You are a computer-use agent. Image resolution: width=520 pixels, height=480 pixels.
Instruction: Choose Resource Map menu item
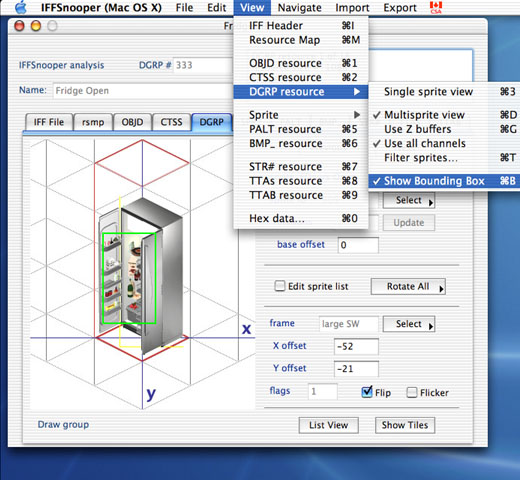tap(301, 40)
